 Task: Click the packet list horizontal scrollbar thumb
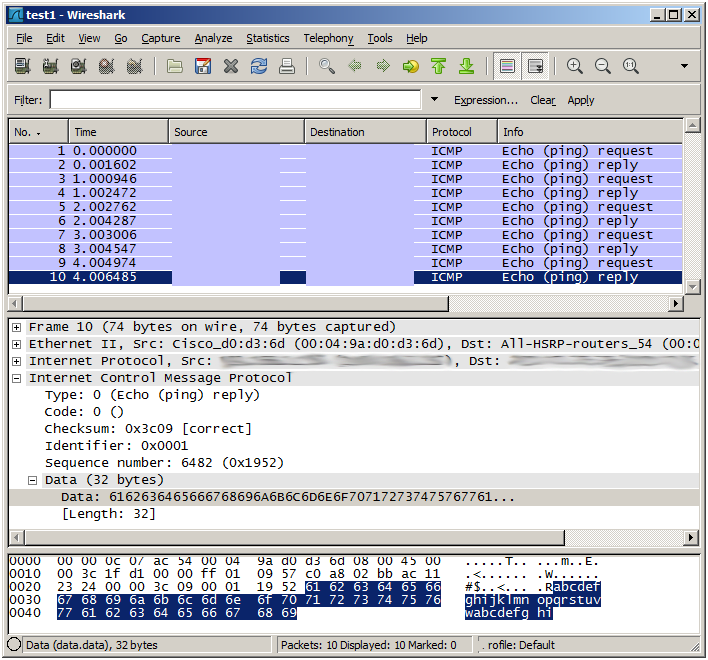click(x=236, y=303)
